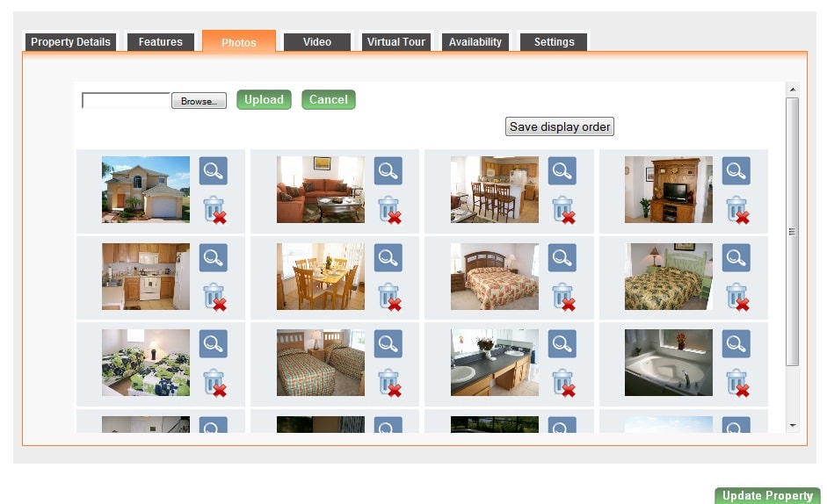Open the Property Details tab
827x504 pixels.
point(70,42)
